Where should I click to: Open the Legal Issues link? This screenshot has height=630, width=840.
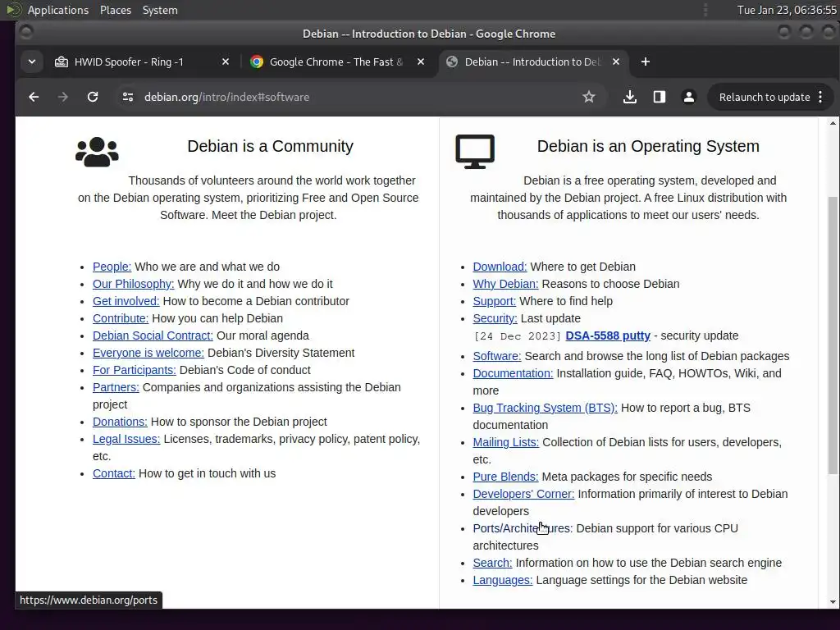(x=126, y=439)
